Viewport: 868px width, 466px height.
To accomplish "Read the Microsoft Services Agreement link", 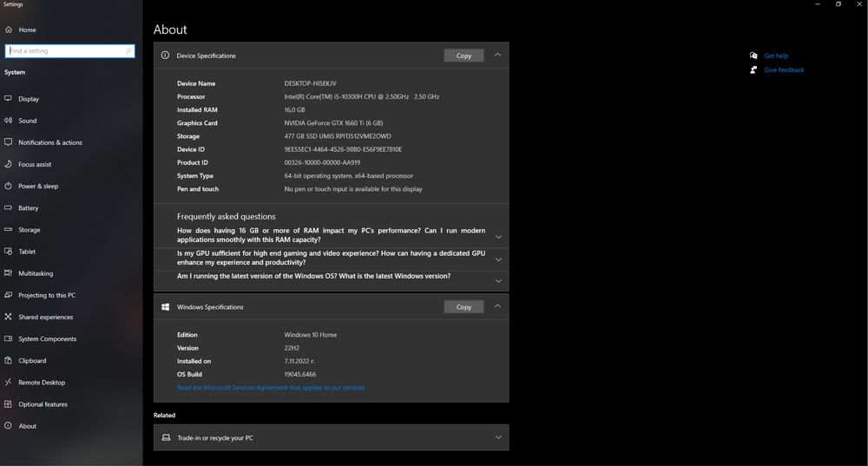I will (271, 387).
